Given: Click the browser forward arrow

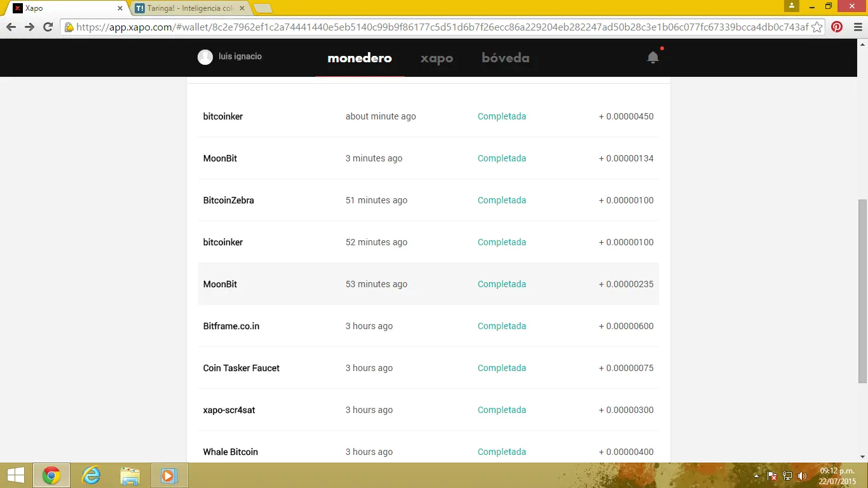Looking at the screenshot, I should tap(29, 27).
